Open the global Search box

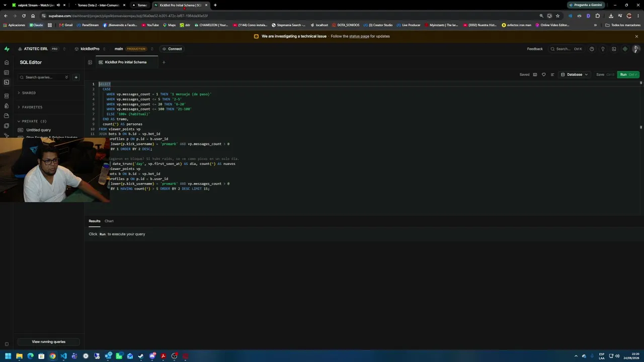coord(566,49)
